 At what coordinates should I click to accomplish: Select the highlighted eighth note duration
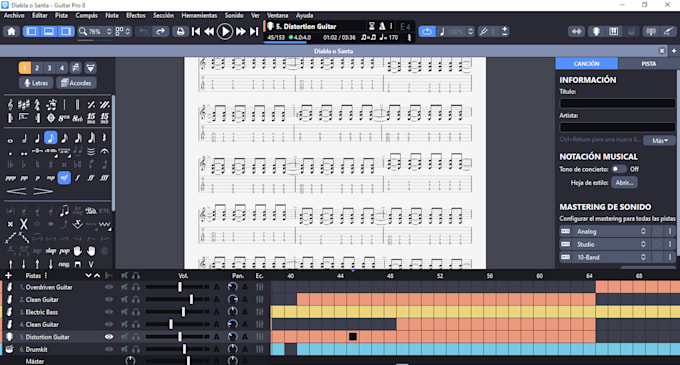[x=51, y=138]
